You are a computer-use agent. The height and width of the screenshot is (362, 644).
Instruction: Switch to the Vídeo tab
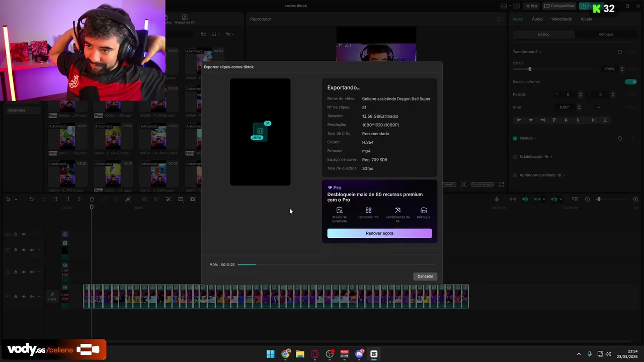(x=518, y=19)
